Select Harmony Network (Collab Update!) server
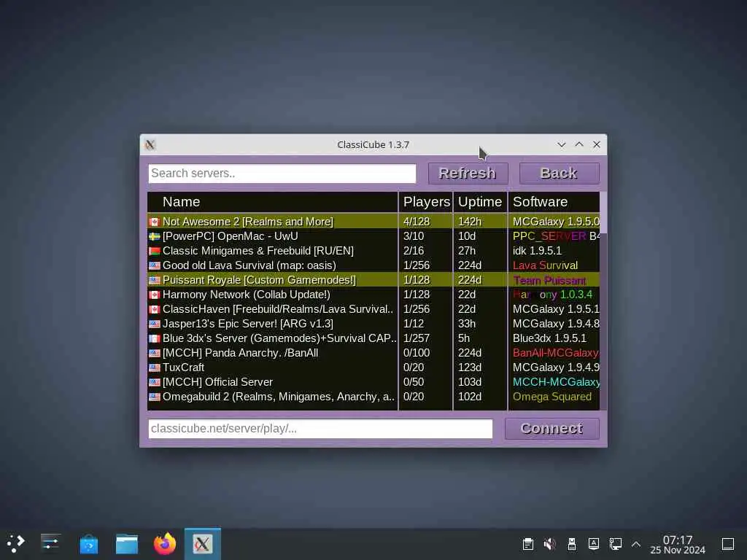747x560 pixels. coord(373,295)
